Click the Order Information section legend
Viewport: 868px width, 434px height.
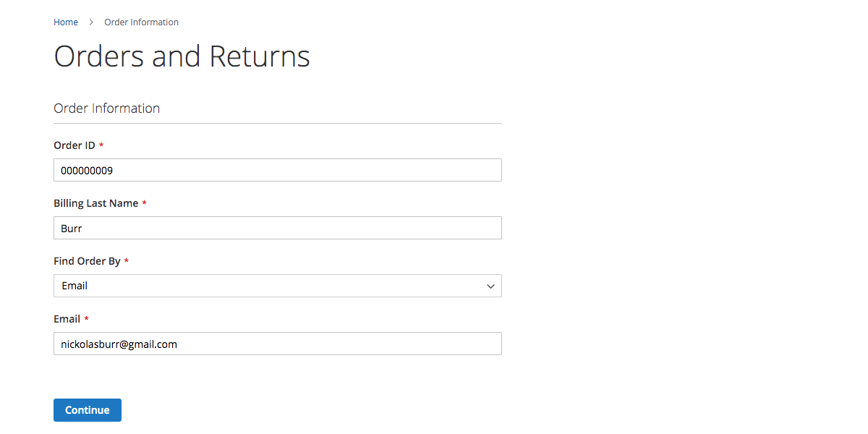[107, 109]
